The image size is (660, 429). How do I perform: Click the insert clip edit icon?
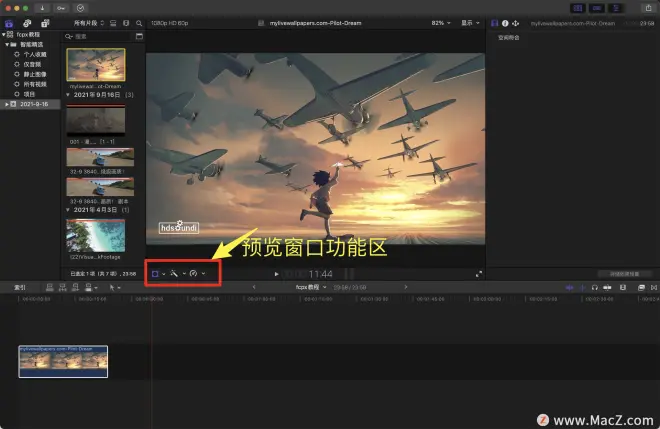click(x=63, y=288)
